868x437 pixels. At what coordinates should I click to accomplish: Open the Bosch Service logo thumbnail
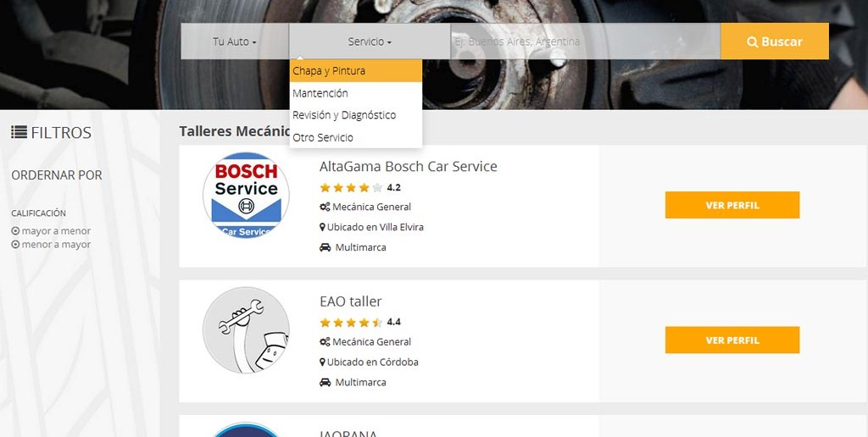pos(246,196)
